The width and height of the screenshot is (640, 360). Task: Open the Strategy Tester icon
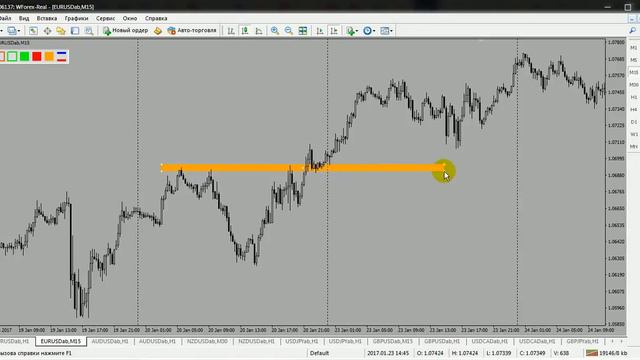[89, 31]
